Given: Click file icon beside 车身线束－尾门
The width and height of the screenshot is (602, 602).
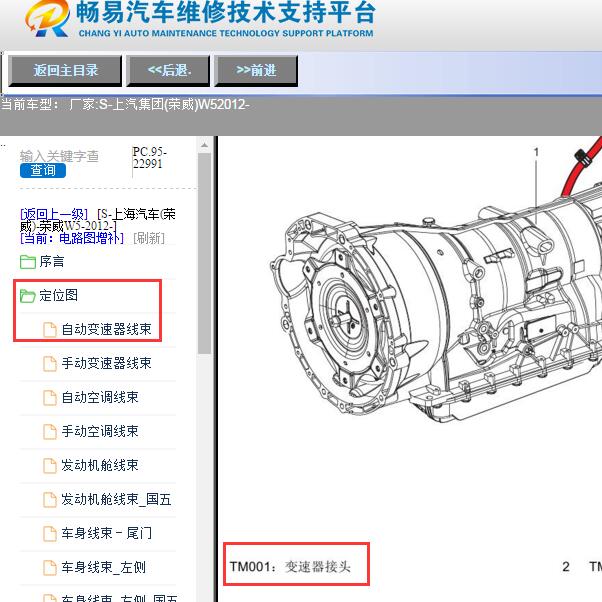Looking at the screenshot, I should pyautogui.click(x=50, y=534).
